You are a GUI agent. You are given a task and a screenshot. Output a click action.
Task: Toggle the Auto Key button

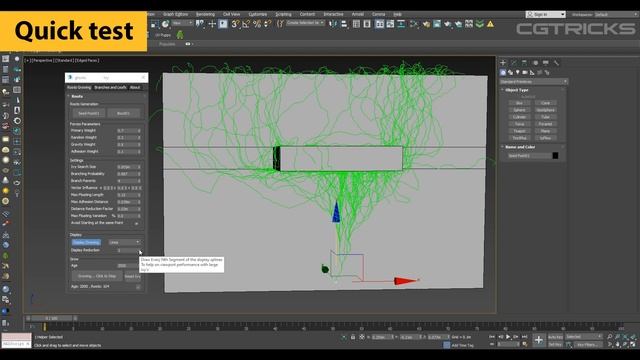coord(555,337)
